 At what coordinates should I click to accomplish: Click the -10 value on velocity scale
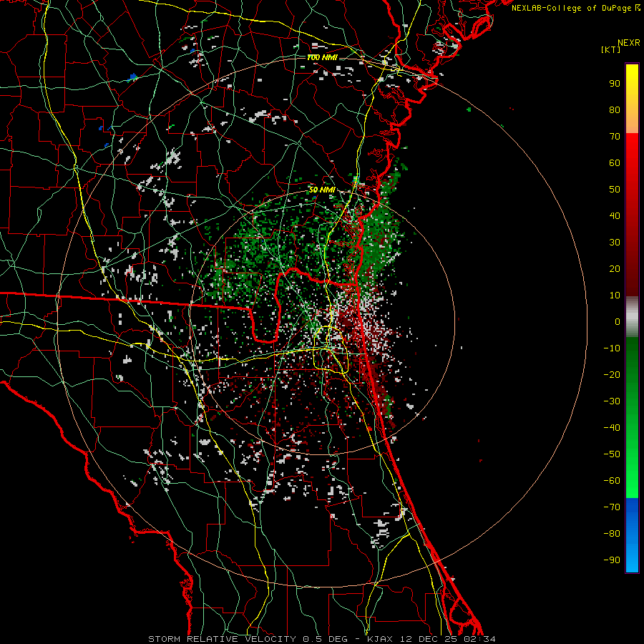(612, 348)
